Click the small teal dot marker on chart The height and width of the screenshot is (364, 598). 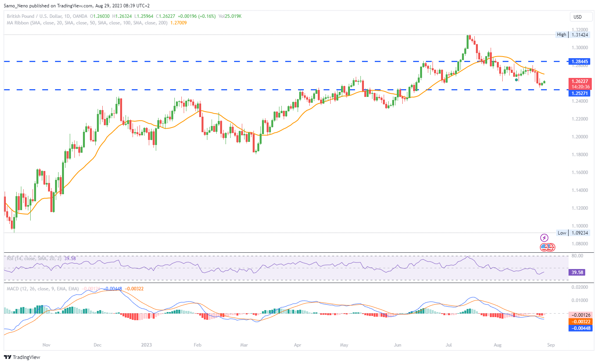point(517,80)
